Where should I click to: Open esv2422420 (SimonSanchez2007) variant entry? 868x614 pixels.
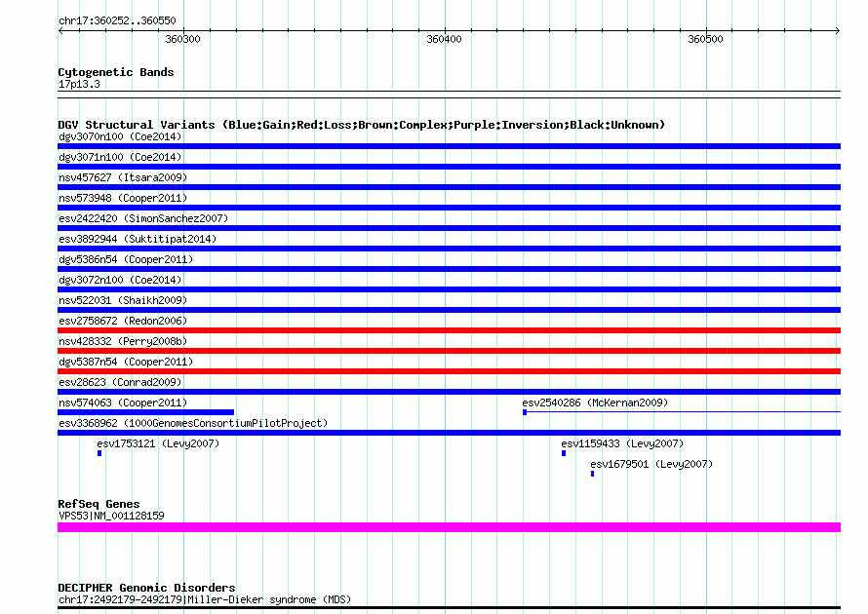143,218
